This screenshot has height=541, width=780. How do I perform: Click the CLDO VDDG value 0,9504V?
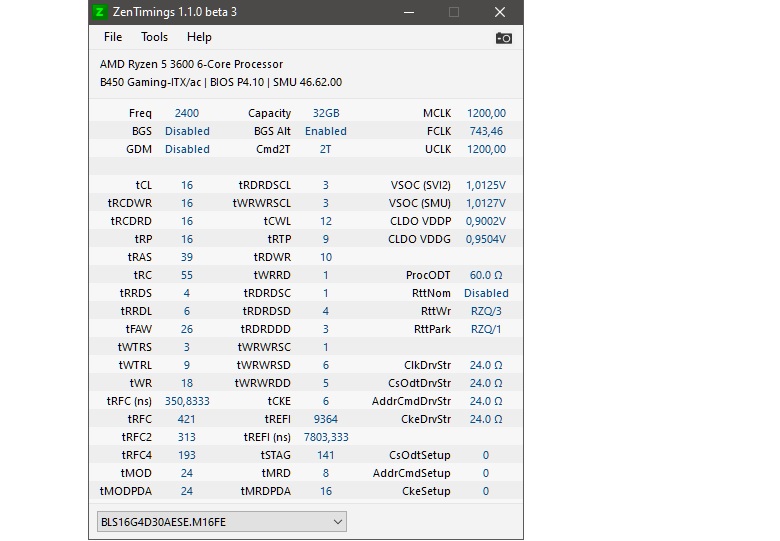486,239
